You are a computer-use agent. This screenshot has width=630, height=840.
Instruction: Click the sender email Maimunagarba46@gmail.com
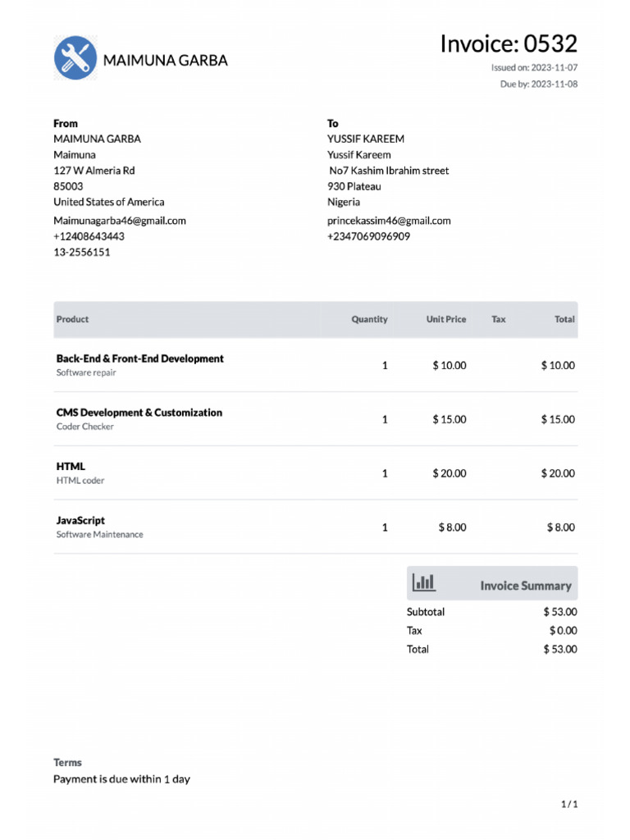(120, 221)
